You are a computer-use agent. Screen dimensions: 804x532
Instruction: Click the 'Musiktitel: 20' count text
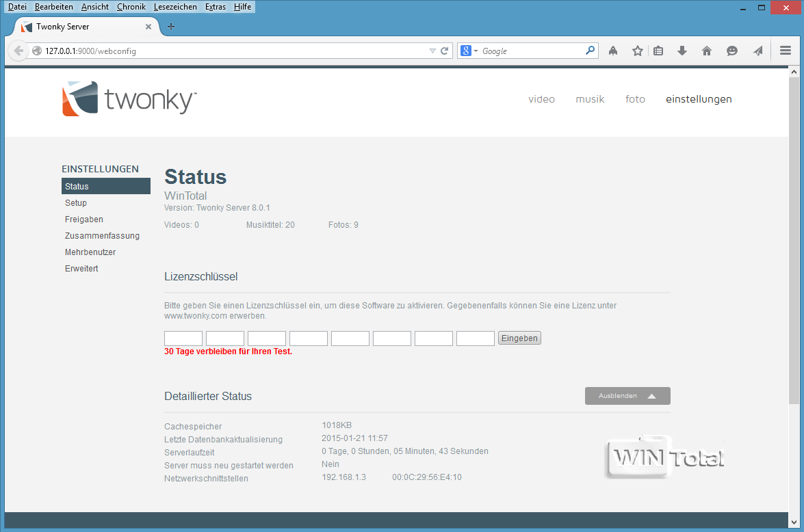point(270,225)
